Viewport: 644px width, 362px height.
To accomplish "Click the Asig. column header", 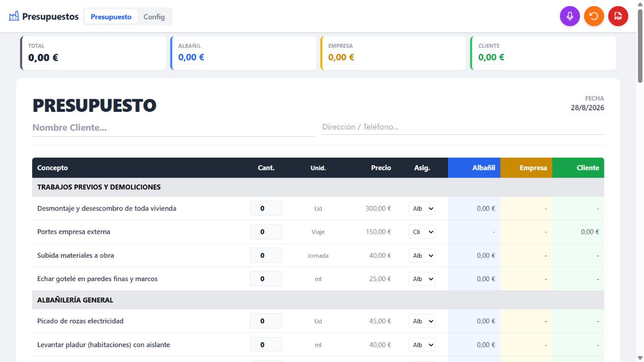I will 422,168.
